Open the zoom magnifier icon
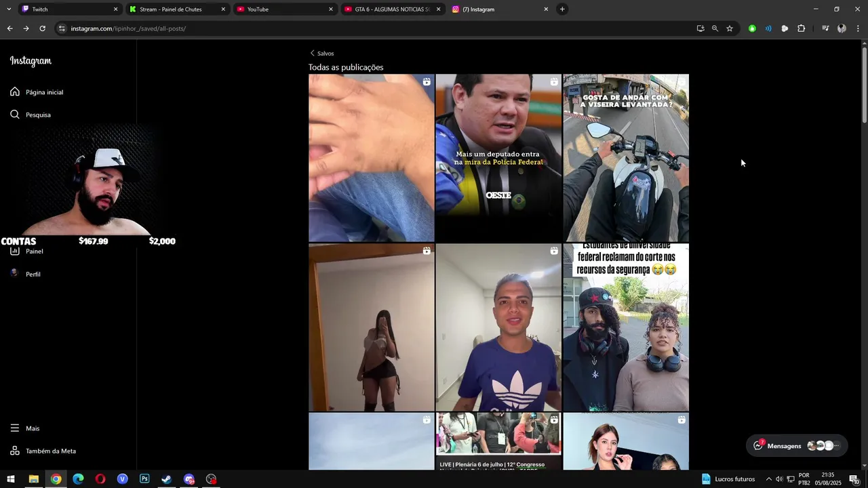868x488 pixels. point(715,28)
